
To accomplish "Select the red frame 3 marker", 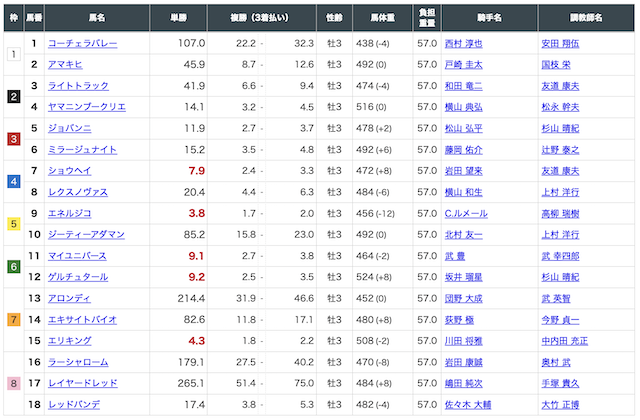I will point(13,139).
